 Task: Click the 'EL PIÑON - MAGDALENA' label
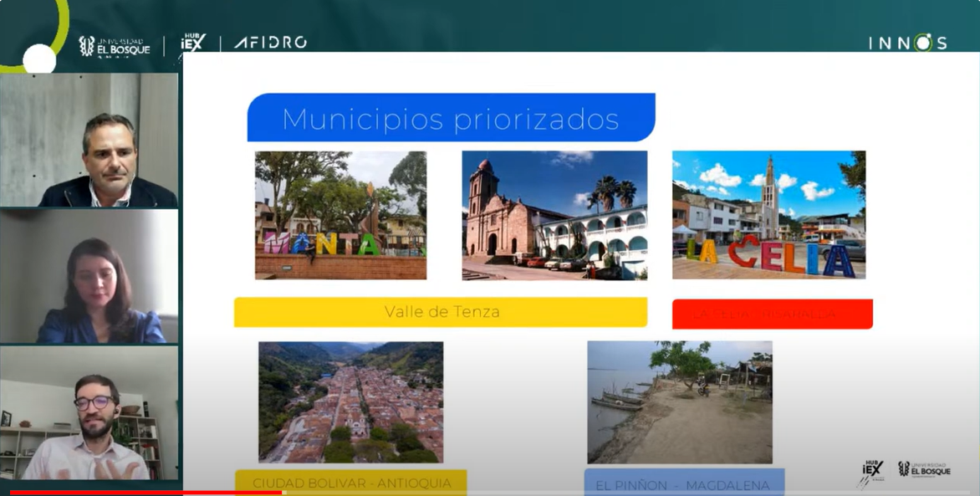(x=683, y=483)
